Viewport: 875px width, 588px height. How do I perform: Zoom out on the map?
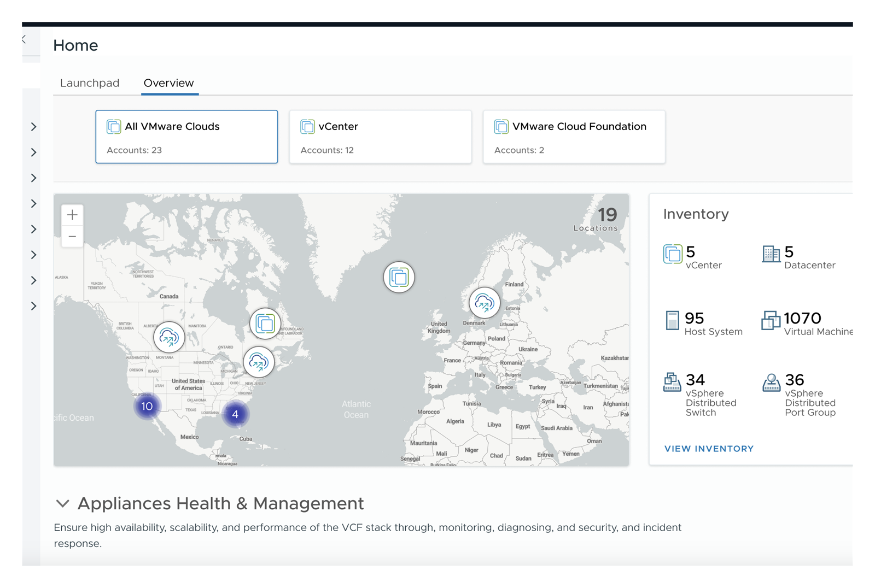pos(72,237)
